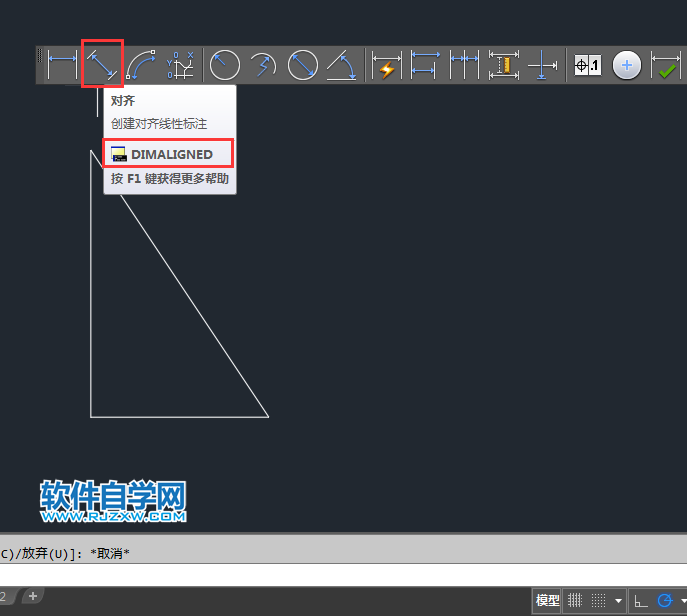Image resolution: width=687 pixels, height=616 pixels.
Task: Select the Center Mark tool
Action: coord(627,65)
